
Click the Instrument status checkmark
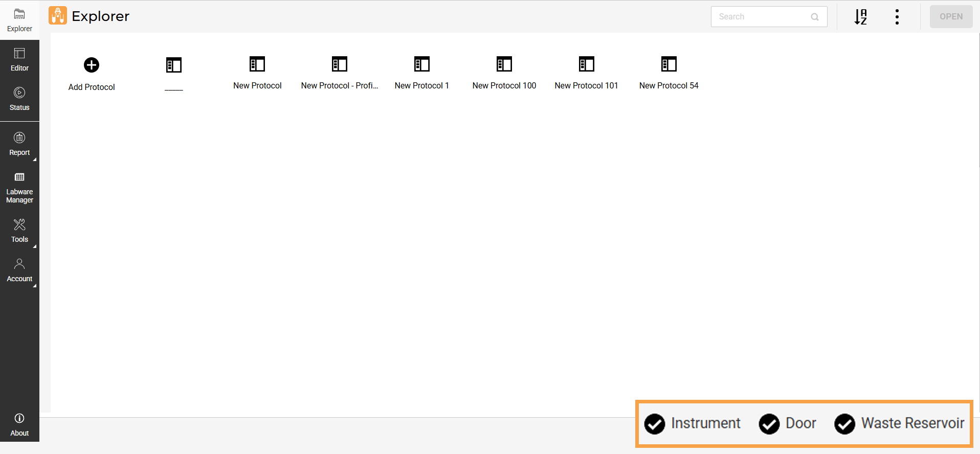[654, 424]
